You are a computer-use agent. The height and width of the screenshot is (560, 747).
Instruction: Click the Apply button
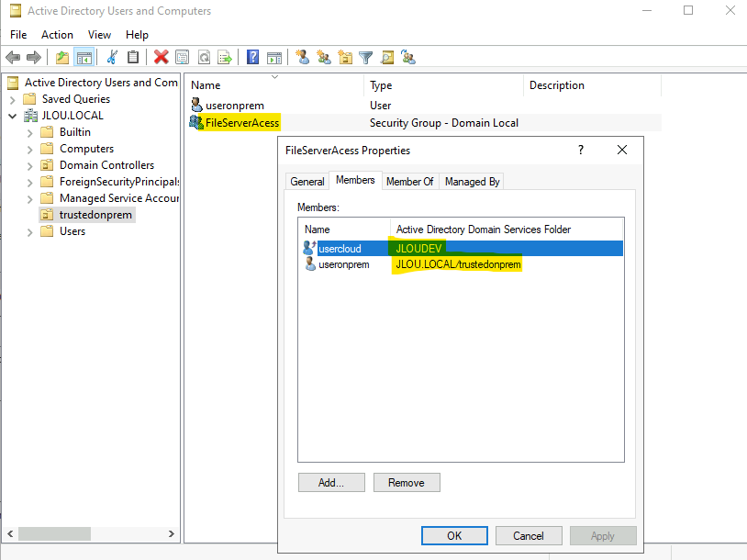603,536
